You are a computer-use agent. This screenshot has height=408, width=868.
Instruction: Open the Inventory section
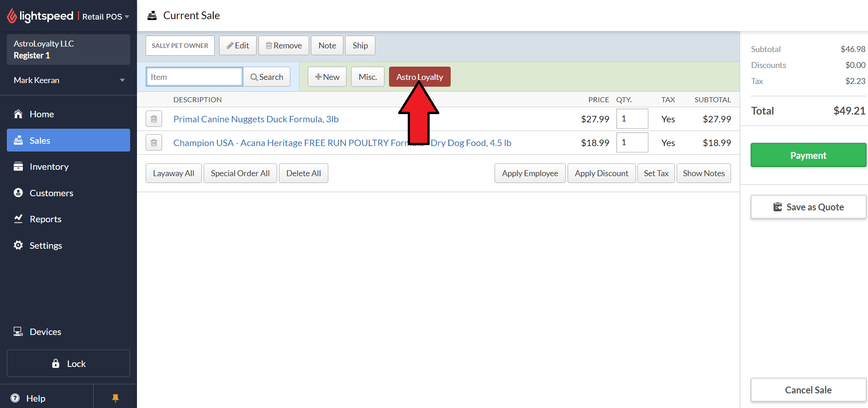[68, 167]
